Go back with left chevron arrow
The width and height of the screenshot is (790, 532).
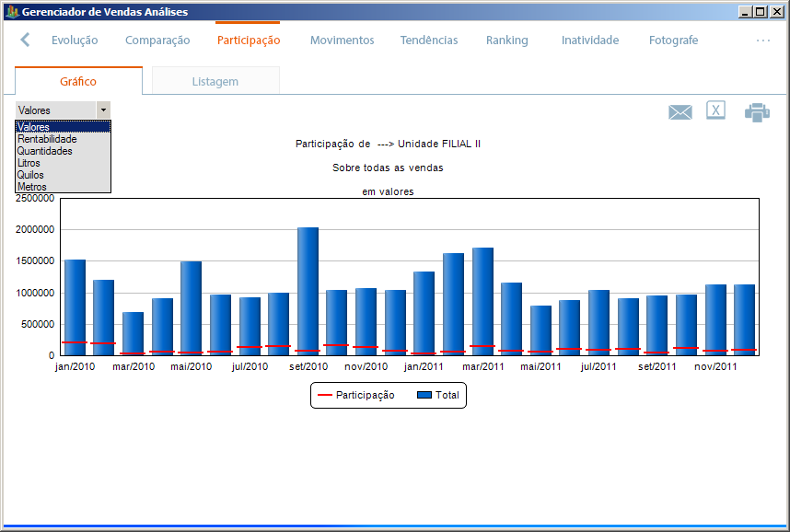[25, 40]
